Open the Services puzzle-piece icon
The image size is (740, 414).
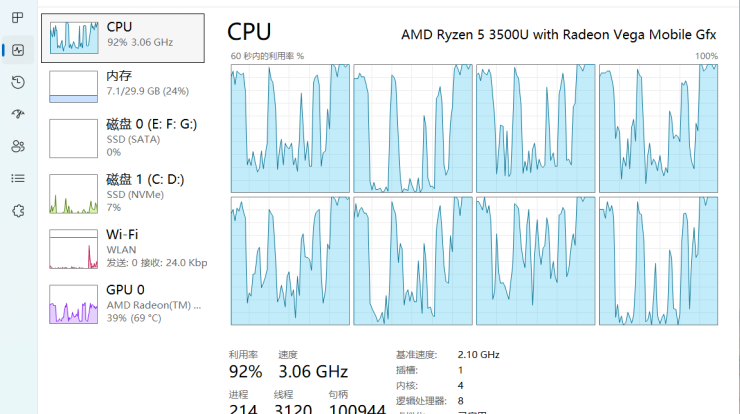(17, 210)
